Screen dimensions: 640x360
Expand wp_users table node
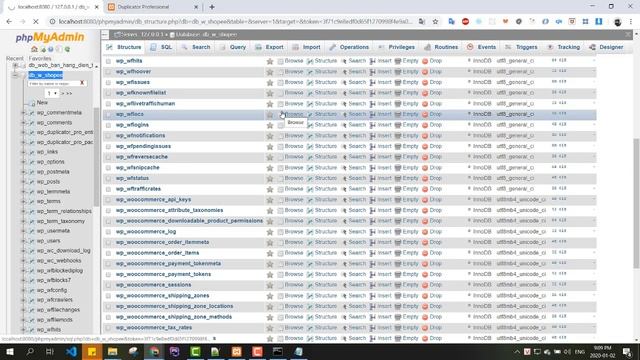coord(23,241)
